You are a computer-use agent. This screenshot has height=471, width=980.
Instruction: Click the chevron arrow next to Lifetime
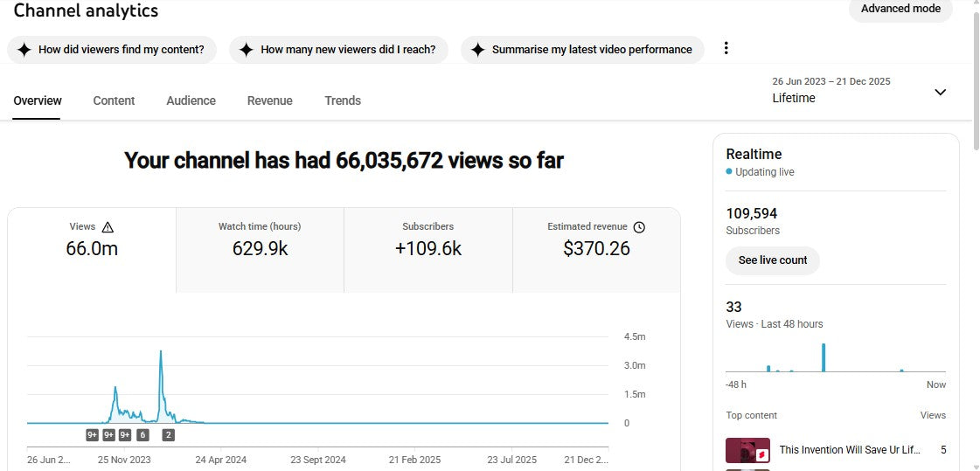point(940,92)
